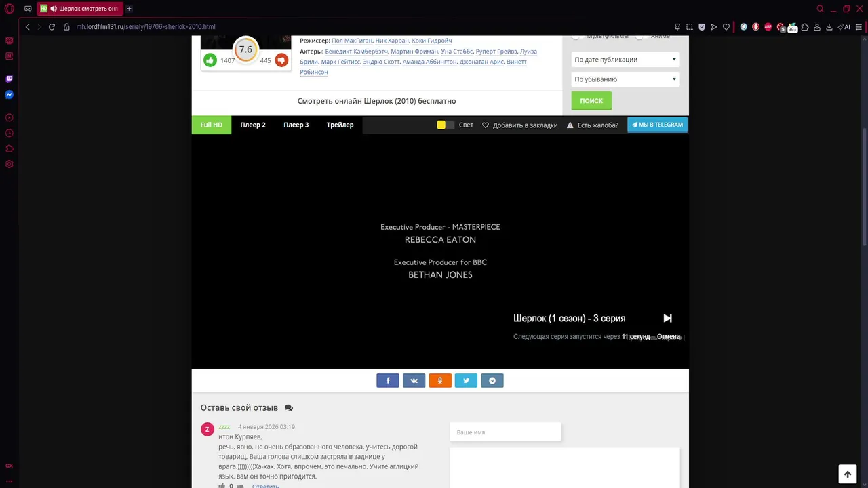Click Есть жалоба? complaint link
Screen dimensions: 868x488
click(593, 125)
